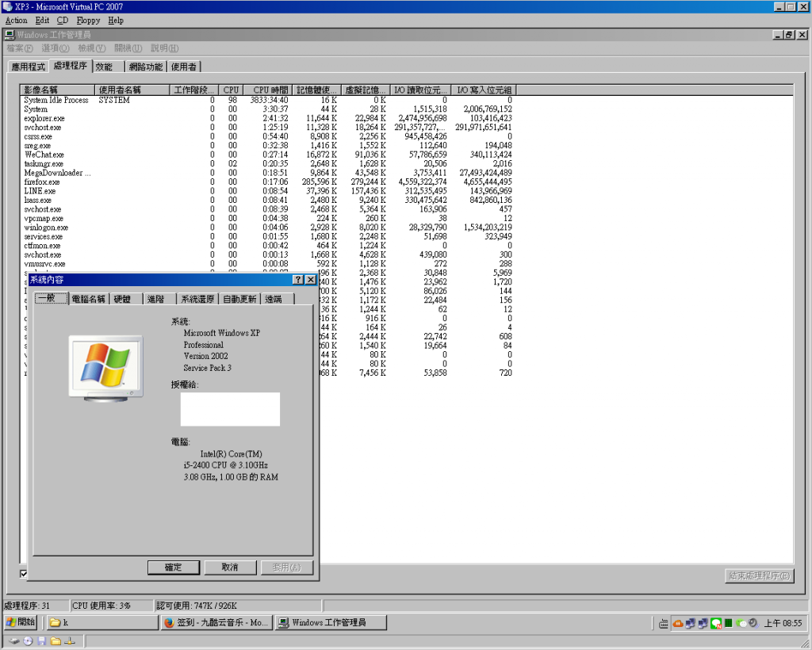Open the Virtual PC Help menu

coord(116,20)
